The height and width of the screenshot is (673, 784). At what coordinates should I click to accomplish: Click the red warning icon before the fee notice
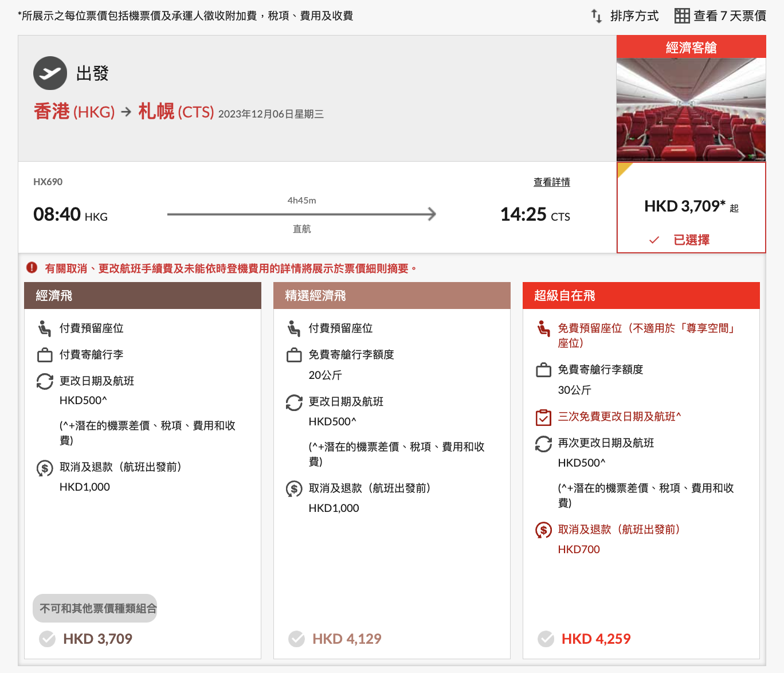click(32, 268)
